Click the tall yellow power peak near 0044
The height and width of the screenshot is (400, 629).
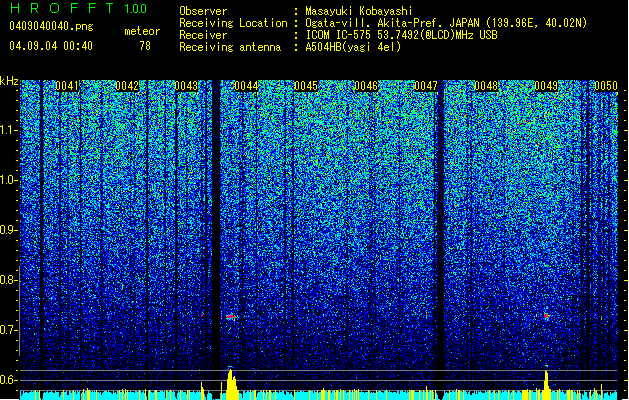pyautogui.click(x=231, y=384)
